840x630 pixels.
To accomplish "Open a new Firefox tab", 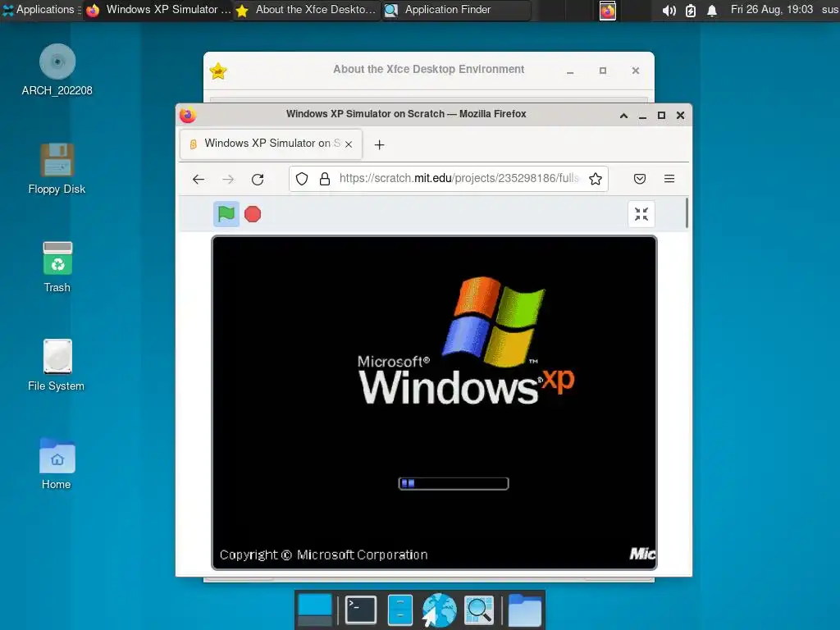I will (379, 144).
